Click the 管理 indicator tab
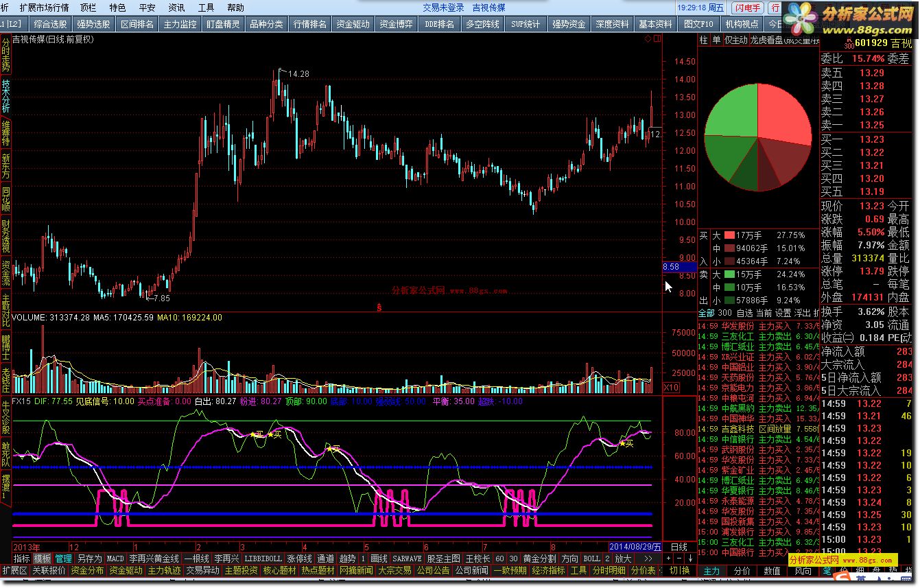This screenshot has width=920, height=588. [x=64, y=558]
